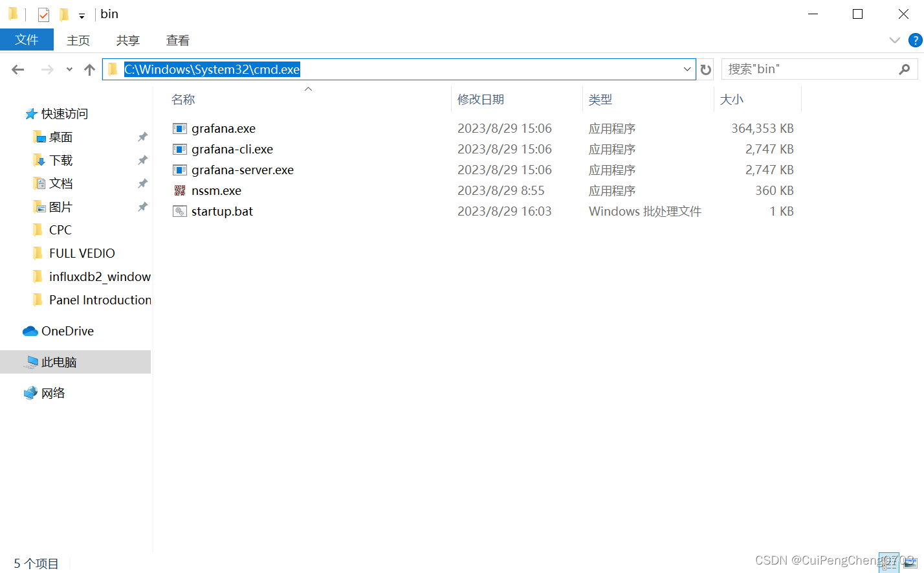Click the Forward navigation arrow
Screen dimensions: 924x573
pos(47,69)
